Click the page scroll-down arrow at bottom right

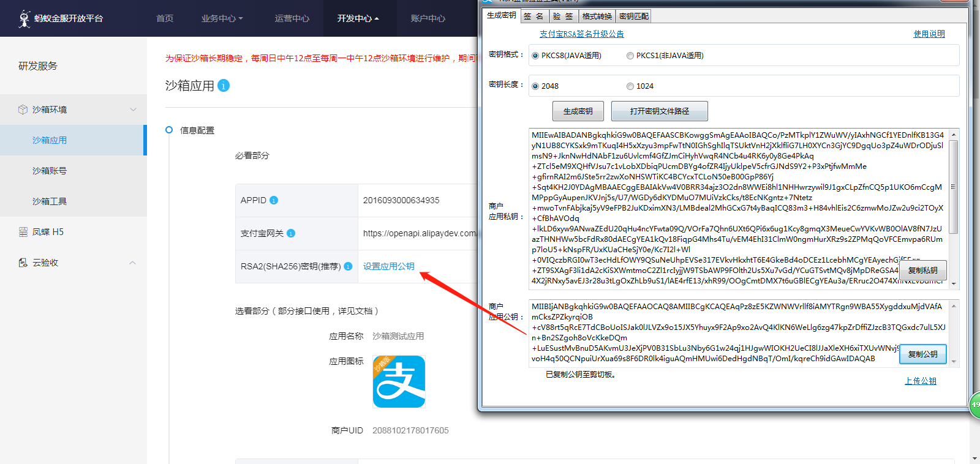974,458
